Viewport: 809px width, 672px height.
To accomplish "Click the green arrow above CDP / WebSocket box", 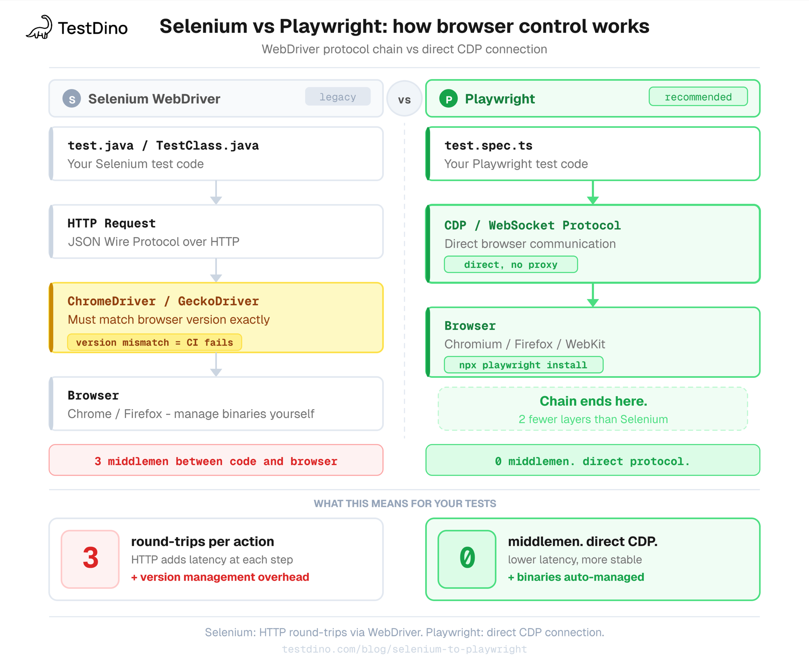I will click(593, 193).
